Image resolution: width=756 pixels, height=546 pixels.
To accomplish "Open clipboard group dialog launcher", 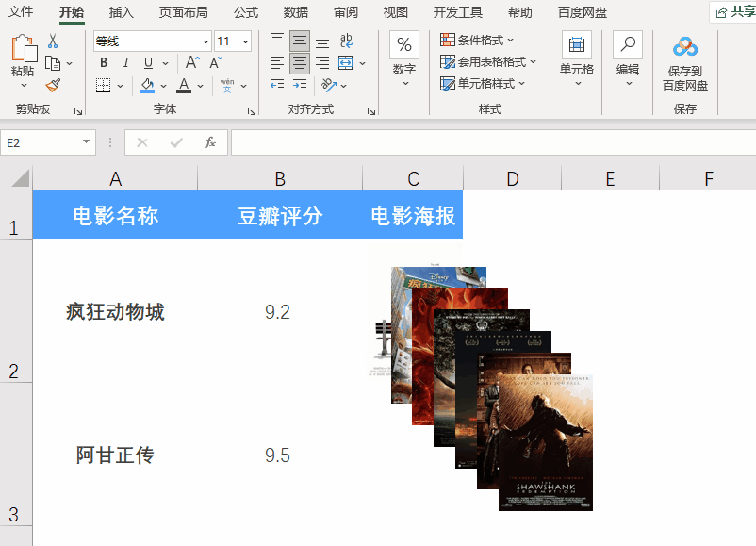I will coord(78,111).
